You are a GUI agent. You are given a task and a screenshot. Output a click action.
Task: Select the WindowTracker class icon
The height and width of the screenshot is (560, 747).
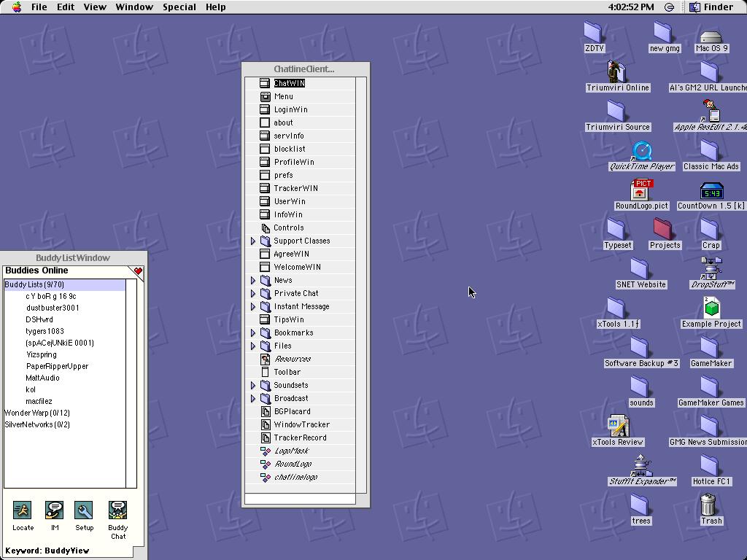[x=266, y=424]
